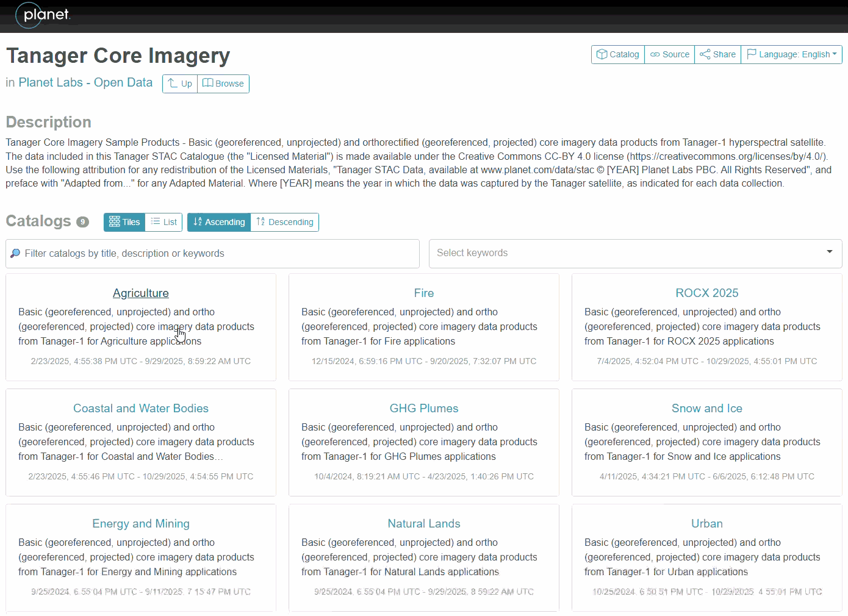Sort catalogs Ascending
The height and width of the screenshot is (616, 848).
click(x=219, y=222)
